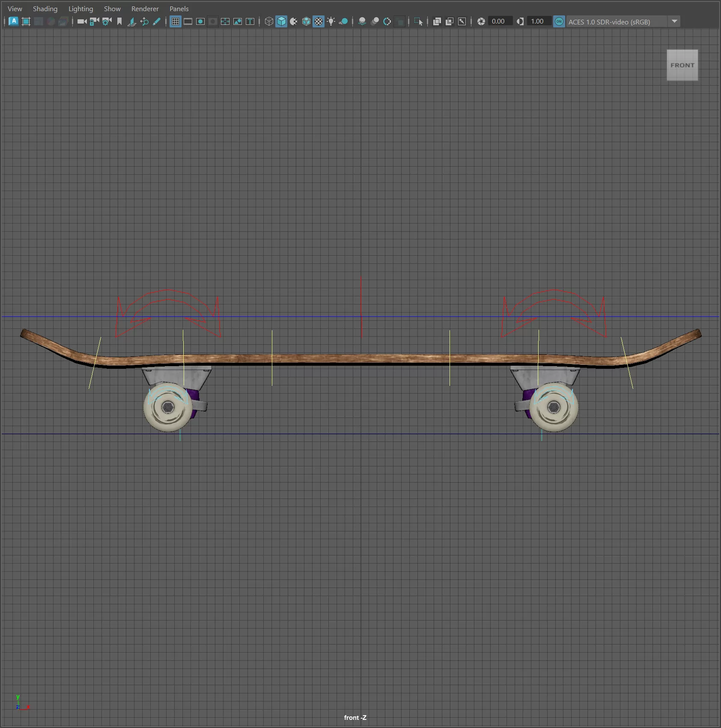Click the Exposure value field
Screen dimensions: 721x728
pyautogui.click(x=499, y=21)
